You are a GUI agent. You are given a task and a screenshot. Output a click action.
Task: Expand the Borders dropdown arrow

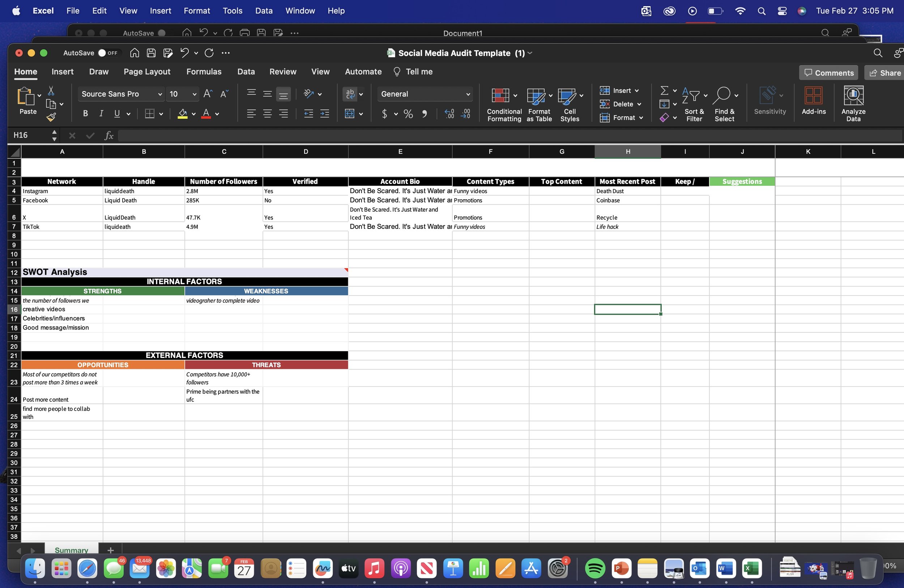pyautogui.click(x=161, y=114)
